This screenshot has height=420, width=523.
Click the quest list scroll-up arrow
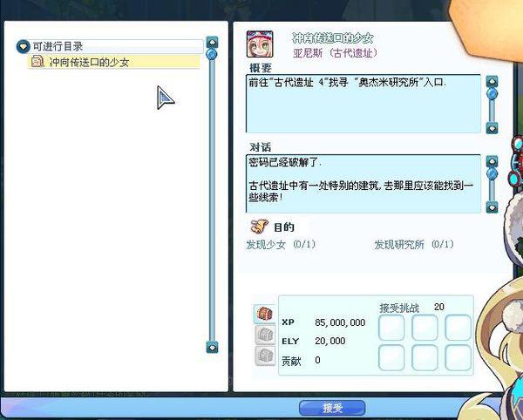(x=212, y=42)
